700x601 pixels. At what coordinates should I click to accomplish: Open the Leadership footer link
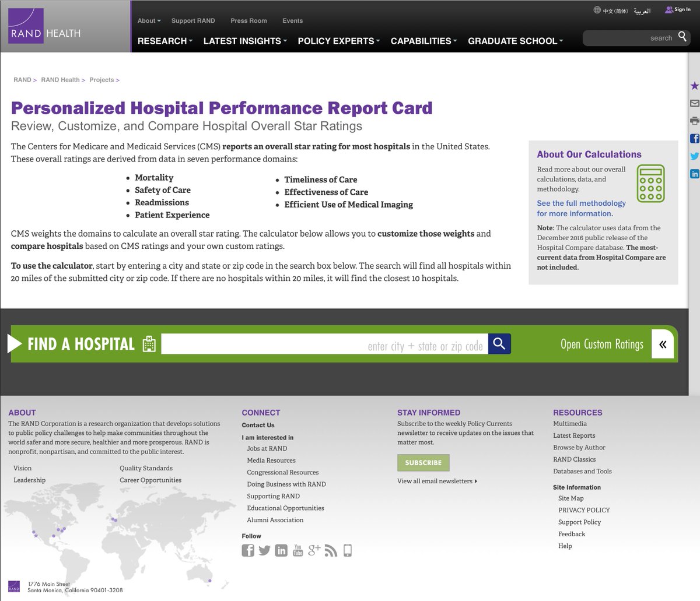30,480
